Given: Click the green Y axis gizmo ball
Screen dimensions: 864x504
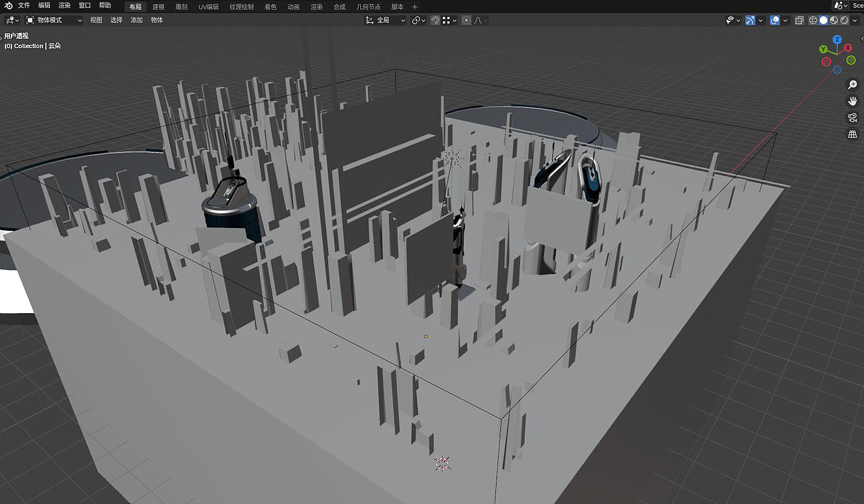Looking at the screenshot, I should click(823, 49).
